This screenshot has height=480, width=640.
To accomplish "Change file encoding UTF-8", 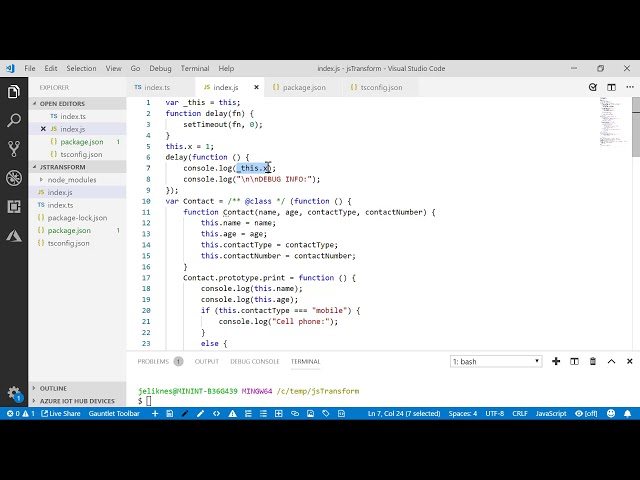I will pos(494,413).
